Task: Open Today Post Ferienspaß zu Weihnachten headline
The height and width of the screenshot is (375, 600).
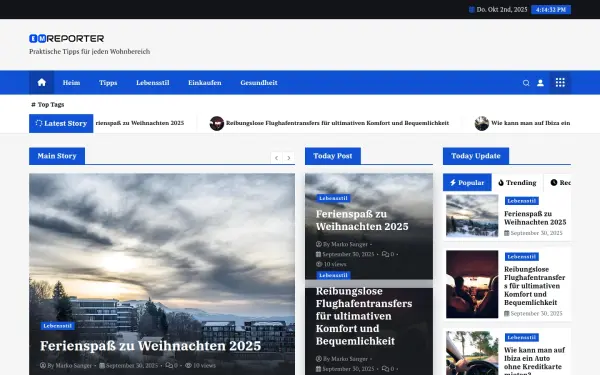Action: (x=362, y=220)
